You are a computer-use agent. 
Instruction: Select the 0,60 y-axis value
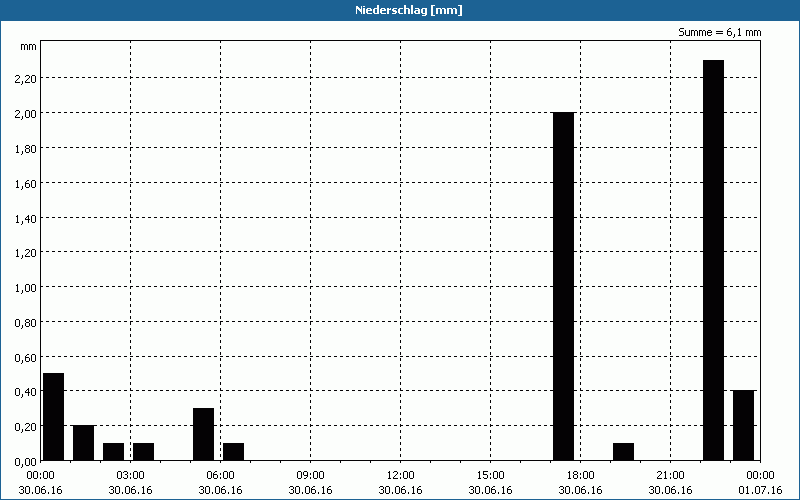tap(27, 357)
